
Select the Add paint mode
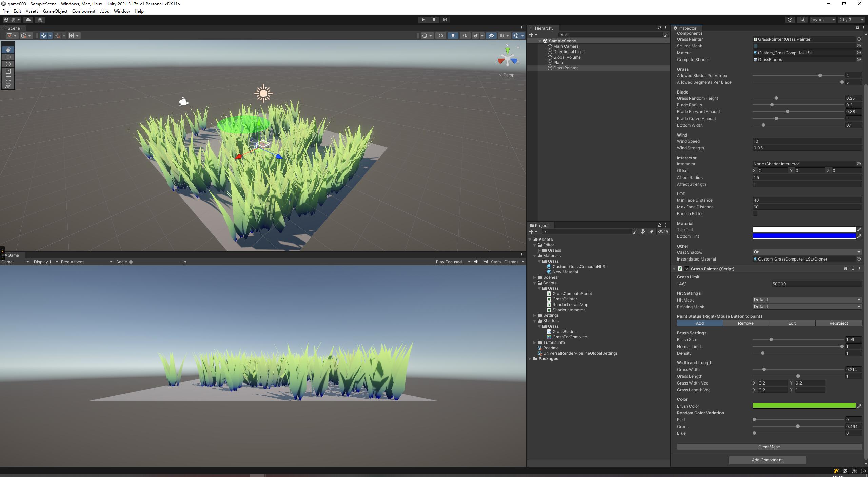(700, 323)
